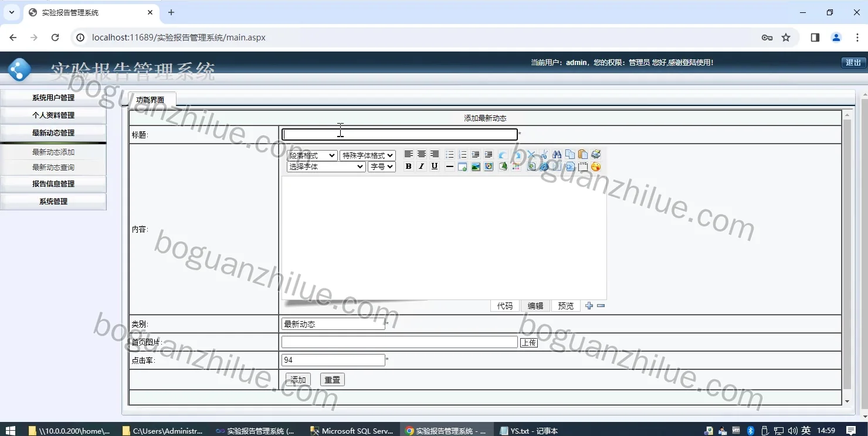Click the paste clipboard icon
The image size is (868, 436).
[x=583, y=154]
